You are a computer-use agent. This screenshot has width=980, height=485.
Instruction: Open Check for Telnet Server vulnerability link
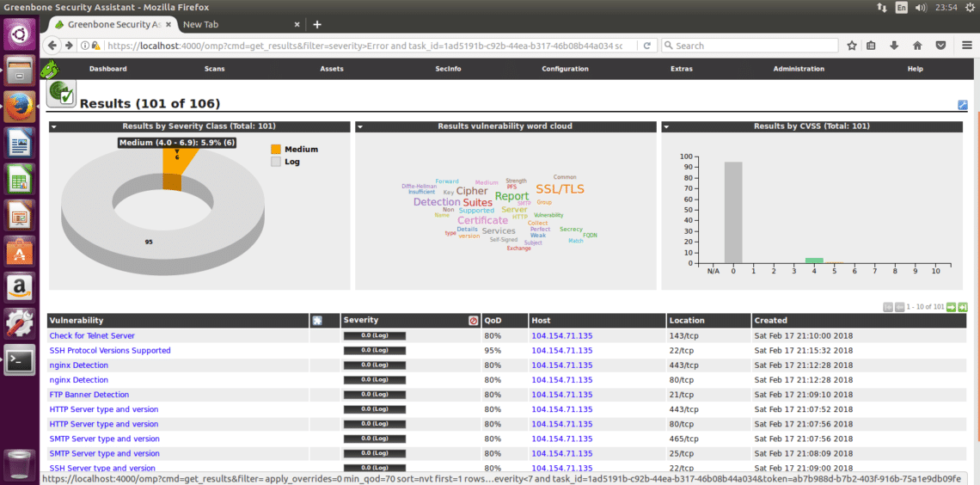[x=92, y=336]
